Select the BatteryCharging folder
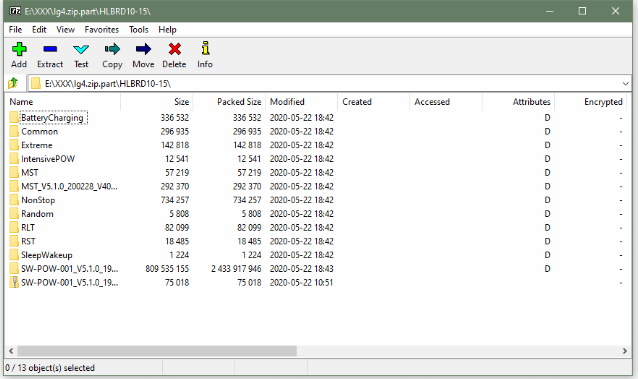 (x=52, y=118)
